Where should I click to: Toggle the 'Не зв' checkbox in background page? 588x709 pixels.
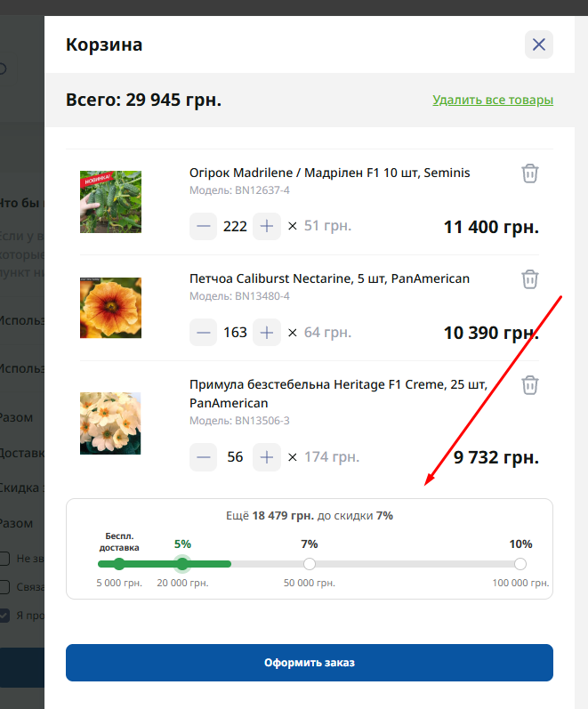tap(4, 559)
